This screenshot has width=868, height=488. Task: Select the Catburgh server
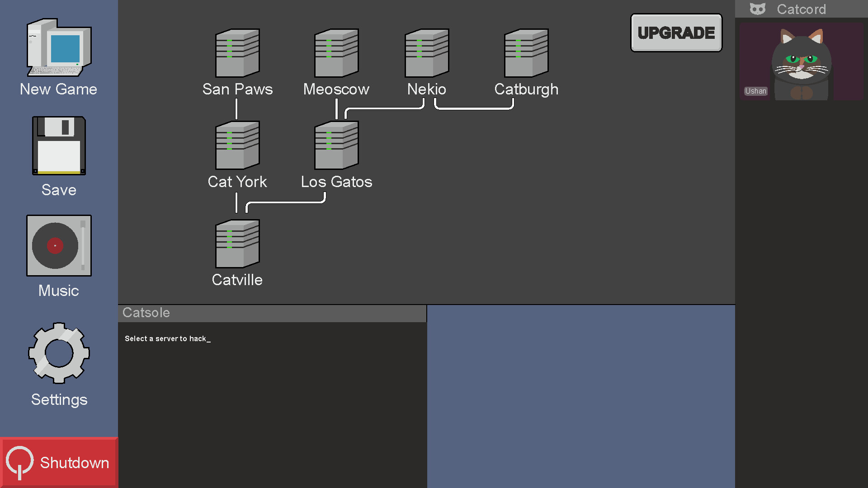pyautogui.click(x=526, y=53)
